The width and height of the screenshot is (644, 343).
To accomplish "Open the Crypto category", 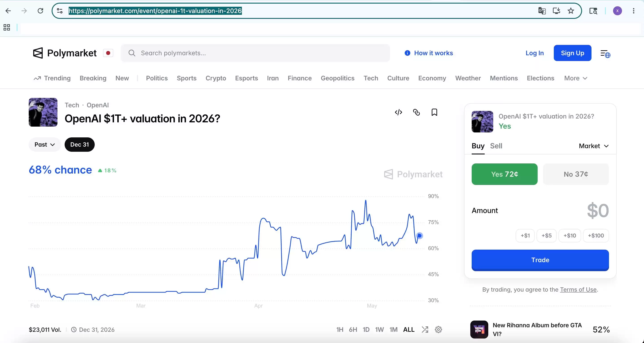I will (x=216, y=78).
